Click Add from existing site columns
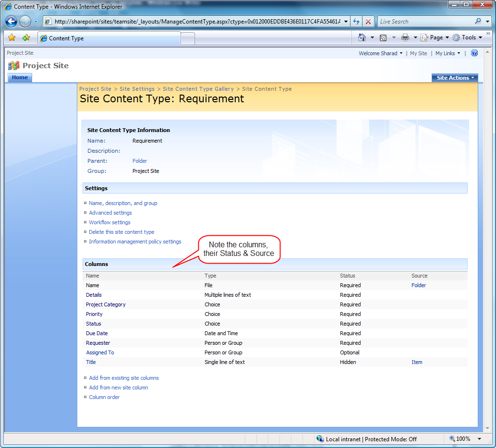Screen dimensions: 496x448 [x=124, y=378]
